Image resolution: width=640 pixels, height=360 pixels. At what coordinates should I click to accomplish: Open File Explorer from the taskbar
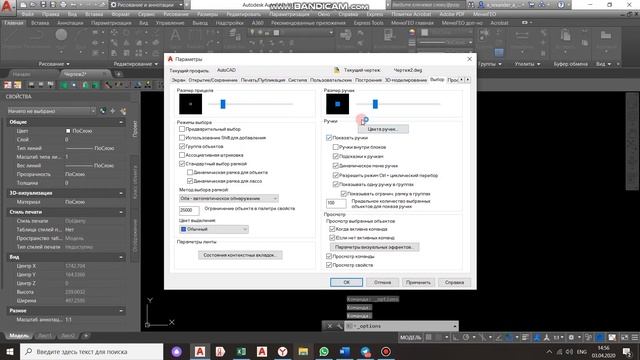pyautogui.click(x=303, y=351)
